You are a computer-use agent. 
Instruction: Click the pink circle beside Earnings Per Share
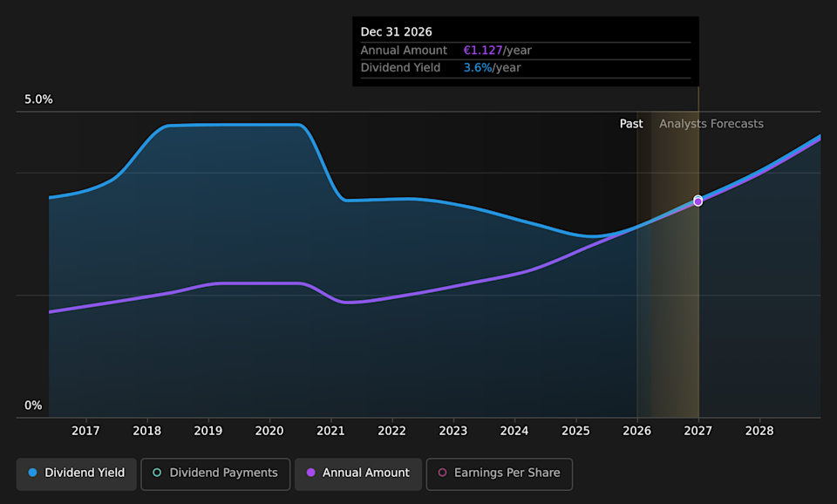(442, 473)
